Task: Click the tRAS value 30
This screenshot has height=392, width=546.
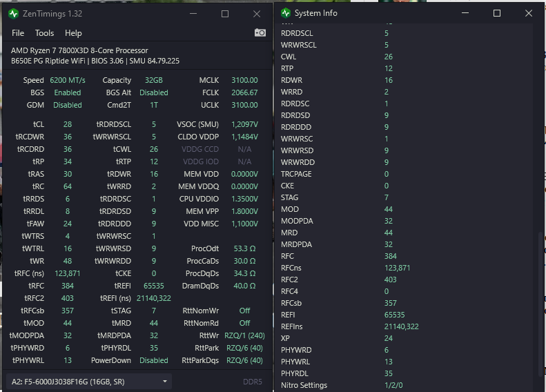Action: (68, 174)
